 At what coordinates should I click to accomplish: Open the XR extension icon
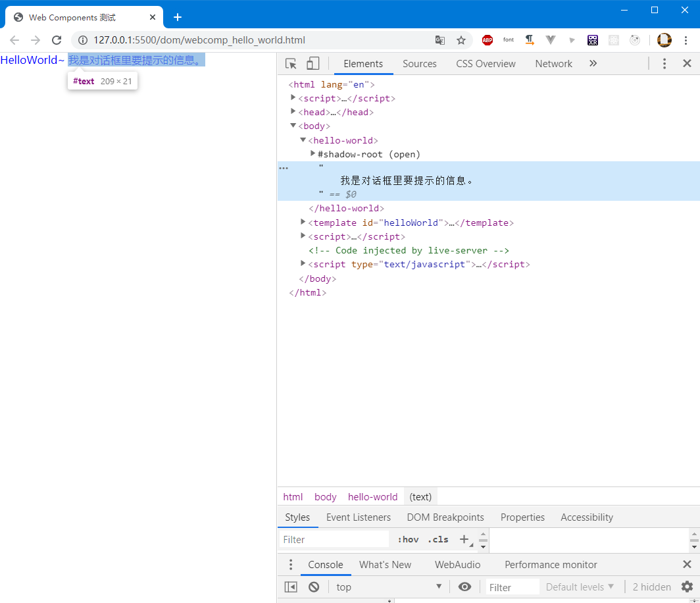coord(592,40)
